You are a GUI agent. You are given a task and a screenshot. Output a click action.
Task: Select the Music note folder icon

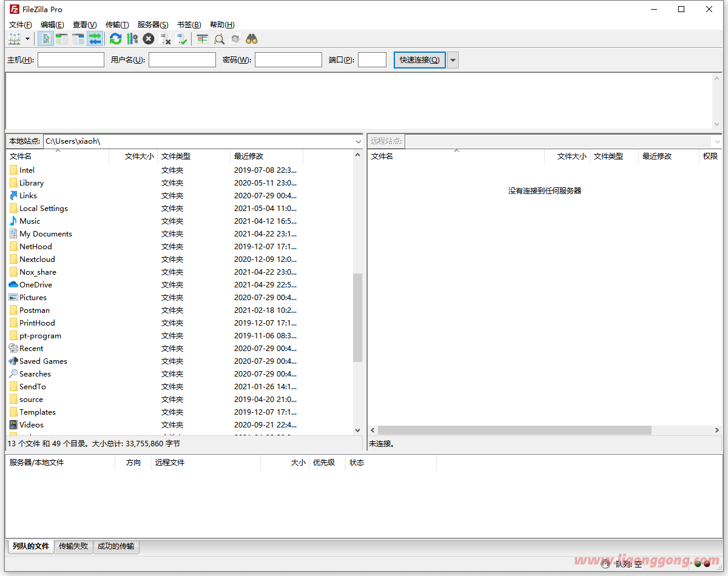[13, 221]
